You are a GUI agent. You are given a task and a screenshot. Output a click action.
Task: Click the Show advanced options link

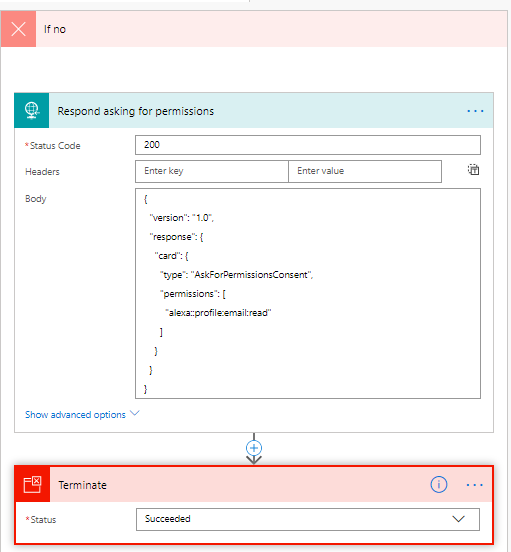75,415
